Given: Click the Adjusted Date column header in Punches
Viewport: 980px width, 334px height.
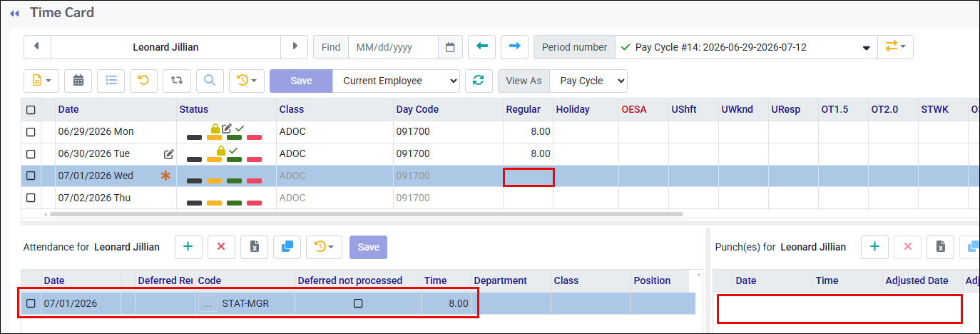Looking at the screenshot, I should pos(917,280).
